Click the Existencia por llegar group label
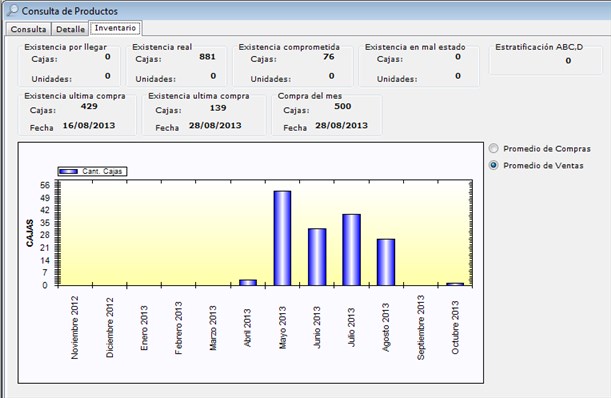Viewport: 611px width, 398px height. [65, 47]
